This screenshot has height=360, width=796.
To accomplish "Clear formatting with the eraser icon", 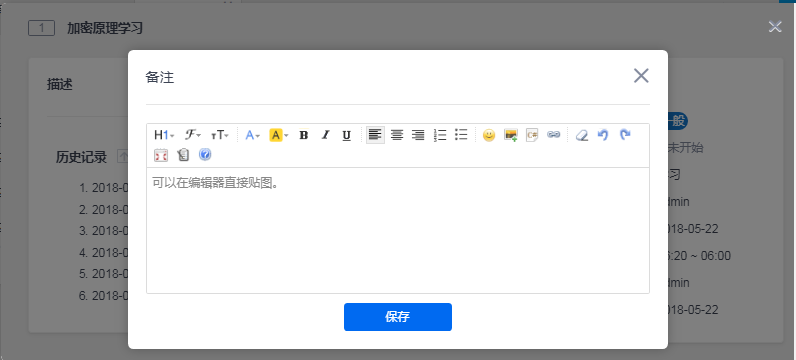I will click(581, 135).
